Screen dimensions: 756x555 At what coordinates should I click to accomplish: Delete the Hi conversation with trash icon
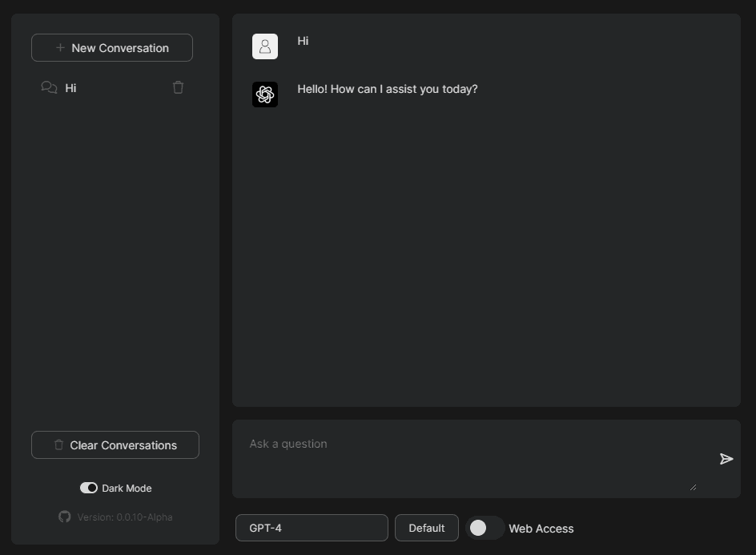coord(178,88)
